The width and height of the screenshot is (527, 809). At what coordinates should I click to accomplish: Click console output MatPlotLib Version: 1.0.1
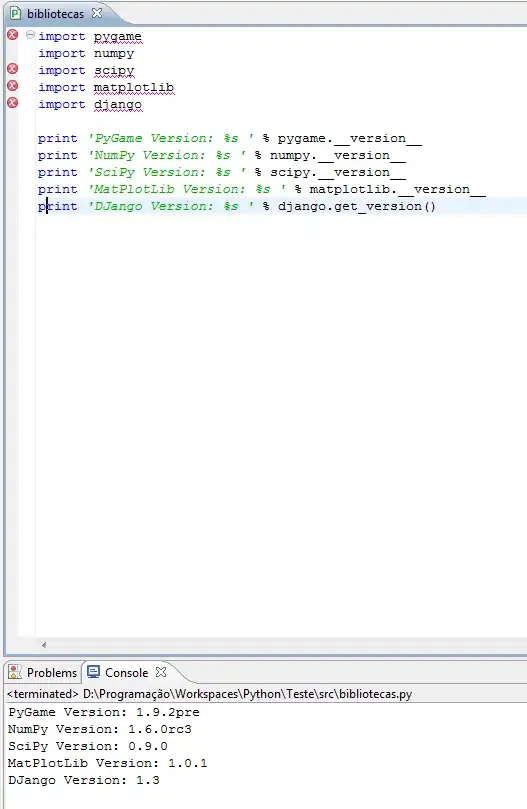[x=108, y=764]
